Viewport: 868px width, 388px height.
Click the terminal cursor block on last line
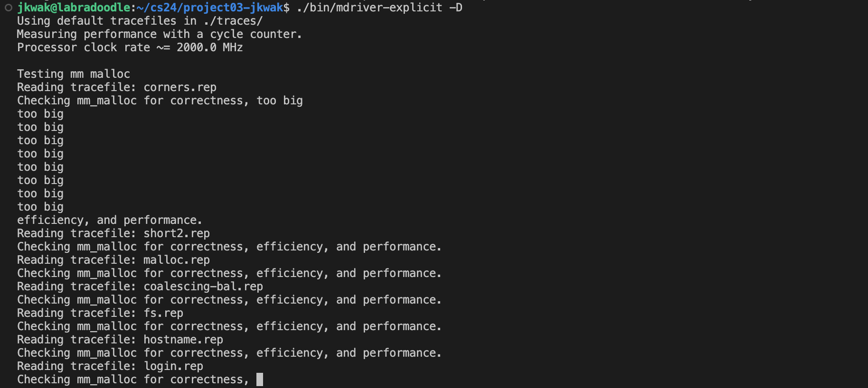point(260,379)
